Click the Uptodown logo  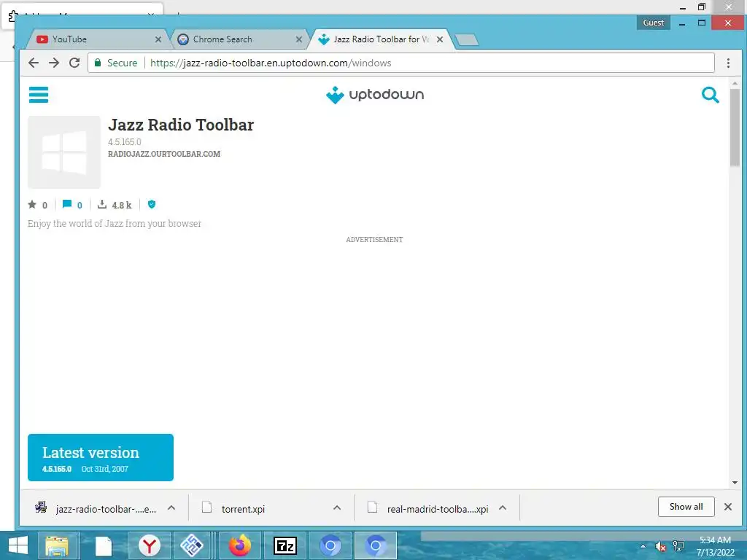375,95
